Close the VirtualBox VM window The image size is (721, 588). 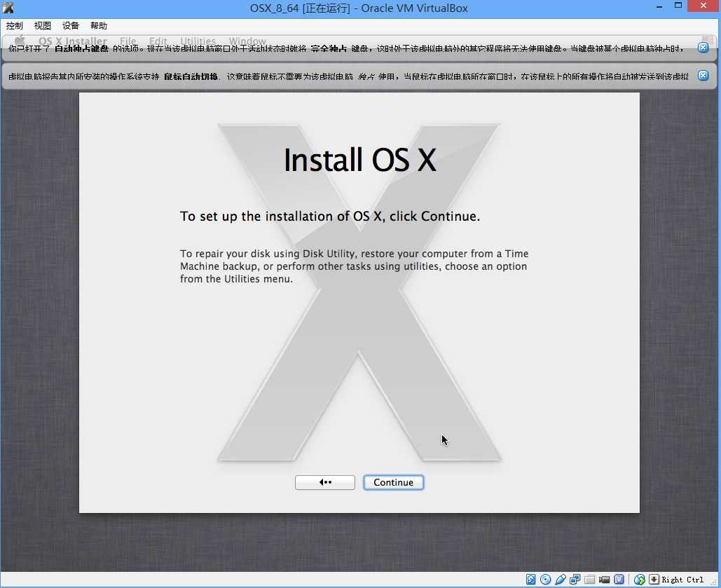pyautogui.click(x=703, y=6)
